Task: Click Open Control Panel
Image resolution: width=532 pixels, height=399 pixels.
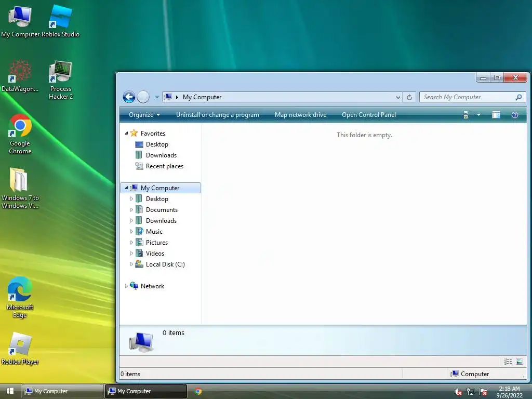Action: (x=369, y=115)
